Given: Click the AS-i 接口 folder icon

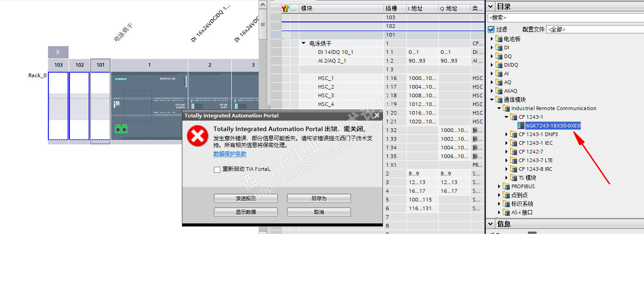Looking at the screenshot, I should point(506,212).
